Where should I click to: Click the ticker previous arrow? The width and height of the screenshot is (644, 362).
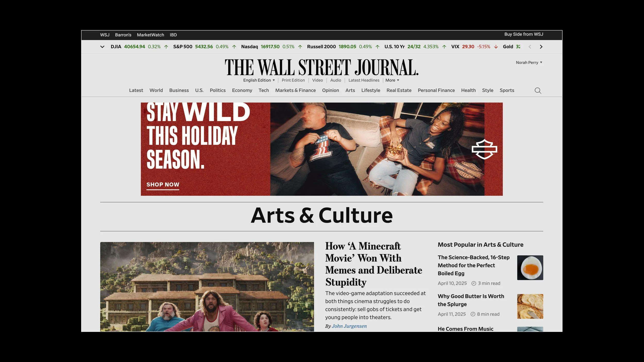(x=530, y=47)
